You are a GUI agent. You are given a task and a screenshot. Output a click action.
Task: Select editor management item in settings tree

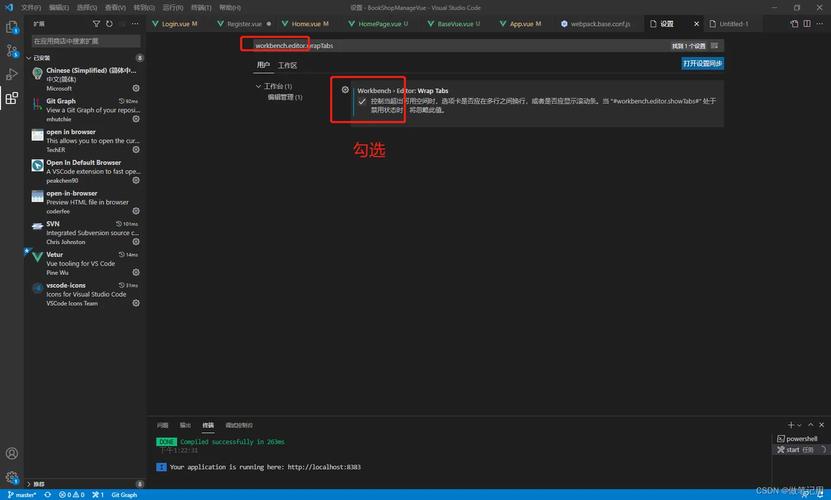pos(285,98)
